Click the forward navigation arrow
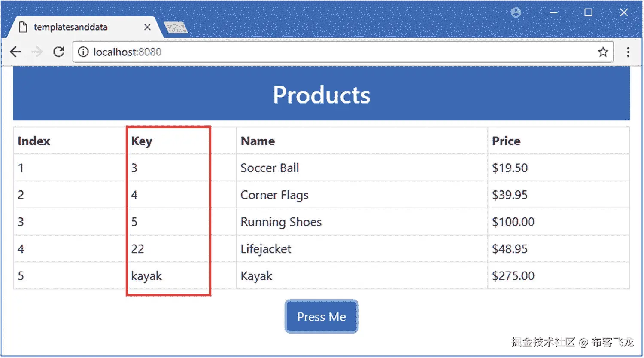Screen dimensions: 644x358 click(37, 52)
